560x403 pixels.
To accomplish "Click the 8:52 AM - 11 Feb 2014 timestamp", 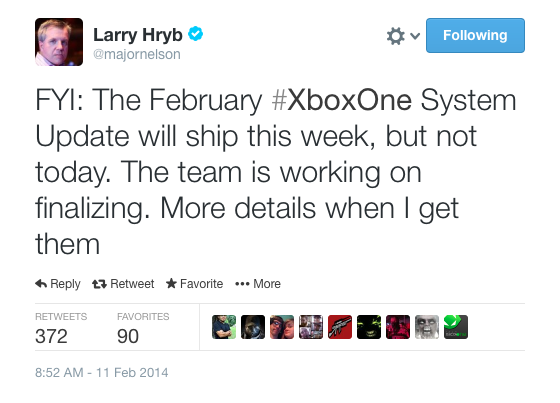I will click(x=101, y=373).
